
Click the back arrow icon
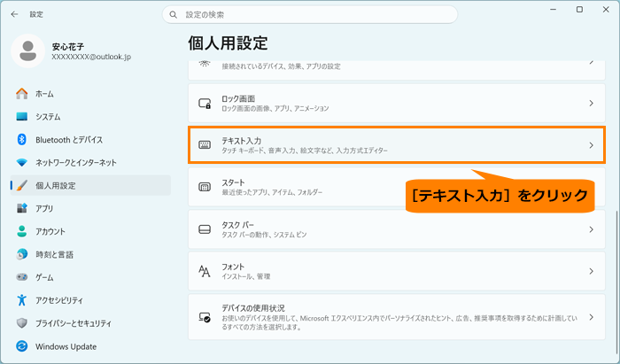tap(15, 14)
